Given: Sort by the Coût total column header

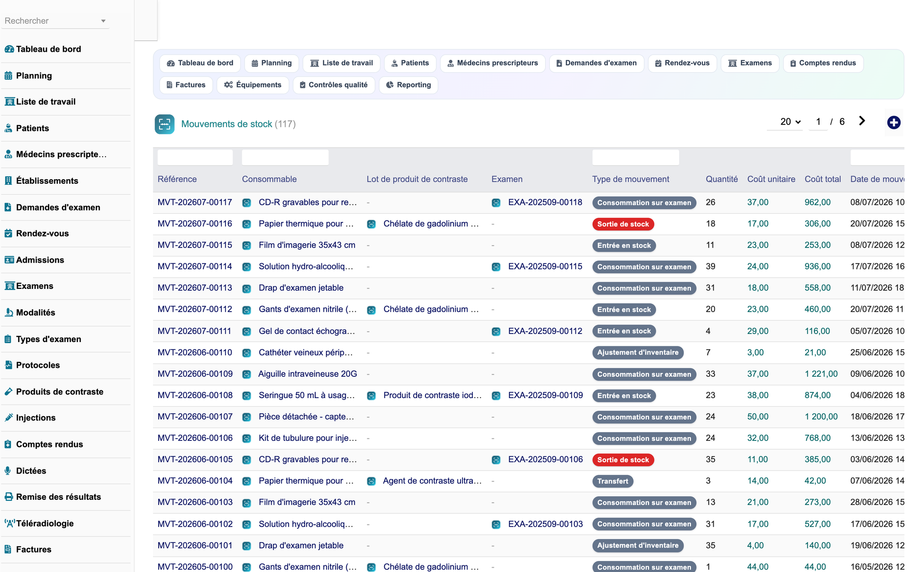Looking at the screenshot, I should click(x=822, y=179).
